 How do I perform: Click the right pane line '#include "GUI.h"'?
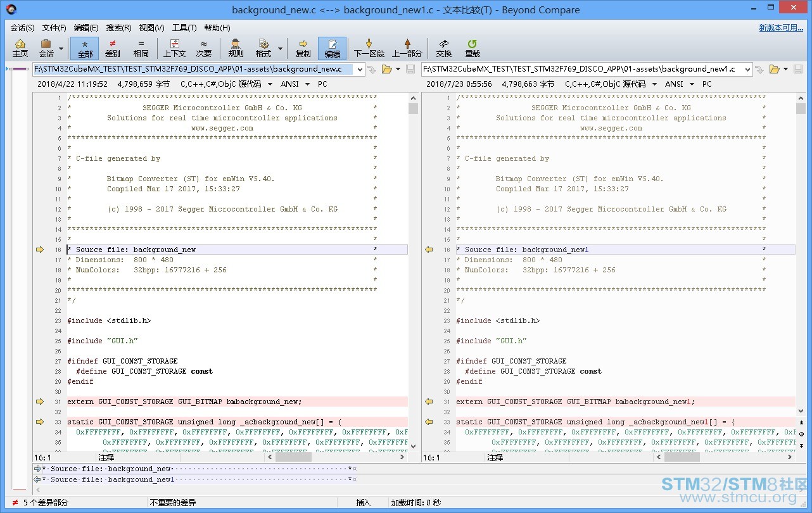(492, 341)
